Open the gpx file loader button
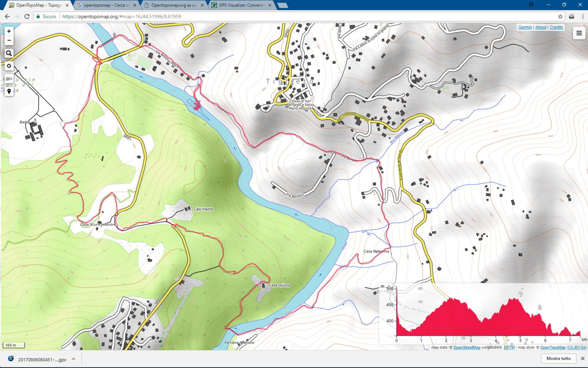This screenshot has width=588, height=368. [9, 79]
